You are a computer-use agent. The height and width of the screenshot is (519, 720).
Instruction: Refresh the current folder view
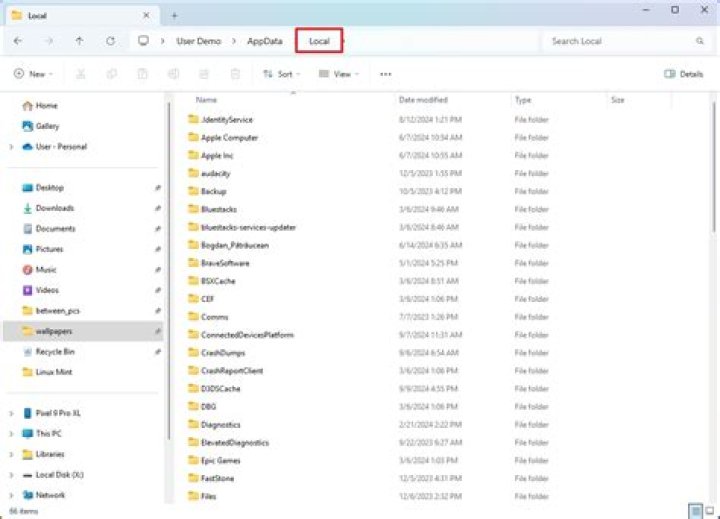[x=110, y=41]
